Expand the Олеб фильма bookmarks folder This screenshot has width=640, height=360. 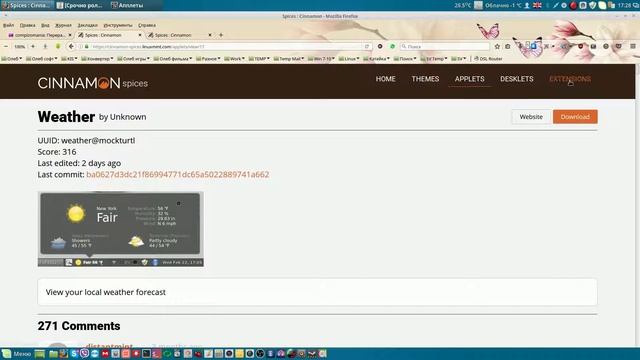point(173,59)
